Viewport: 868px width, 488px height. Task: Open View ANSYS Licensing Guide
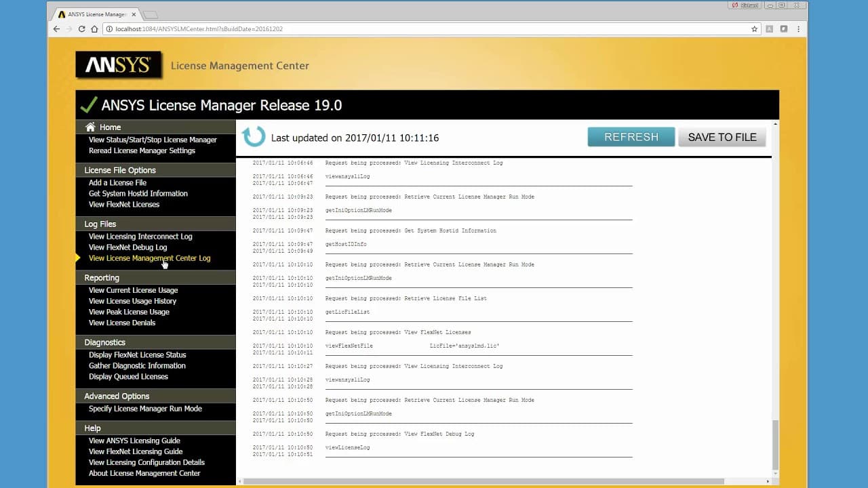click(x=134, y=441)
